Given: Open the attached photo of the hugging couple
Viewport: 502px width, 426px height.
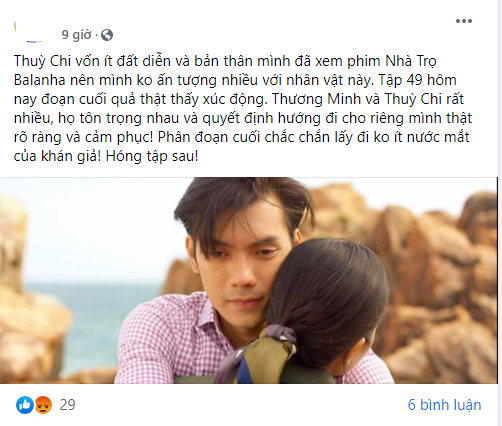Looking at the screenshot, I should point(249,280).
